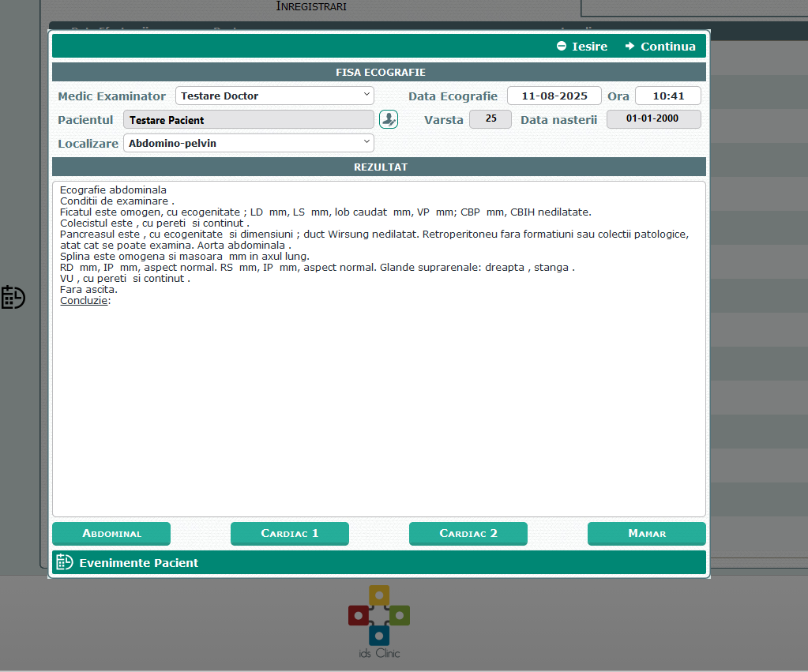Load the Cardiac 1 template
Viewport: 808px width, 672px height.
point(290,533)
